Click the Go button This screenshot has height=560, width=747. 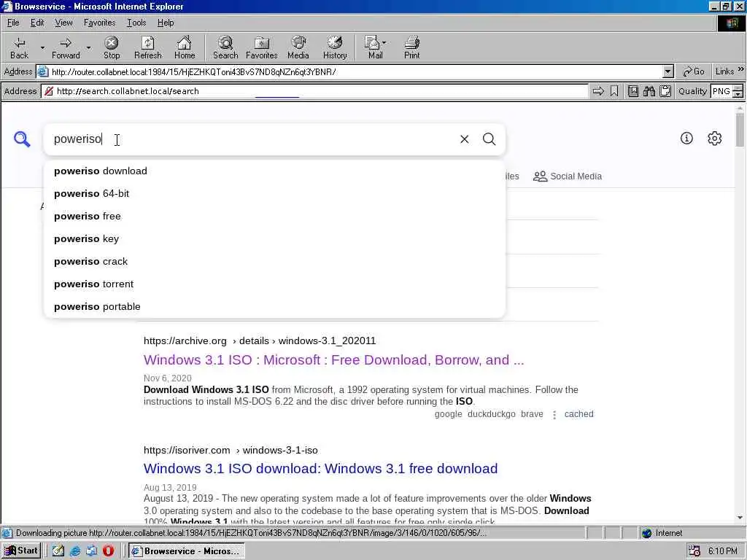[694, 71]
